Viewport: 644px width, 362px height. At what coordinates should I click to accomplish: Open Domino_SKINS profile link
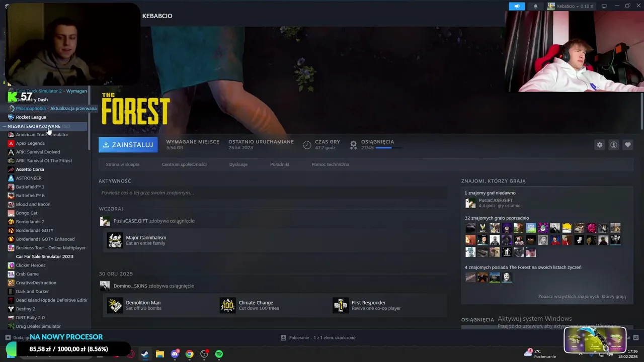pyautogui.click(x=130, y=286)
